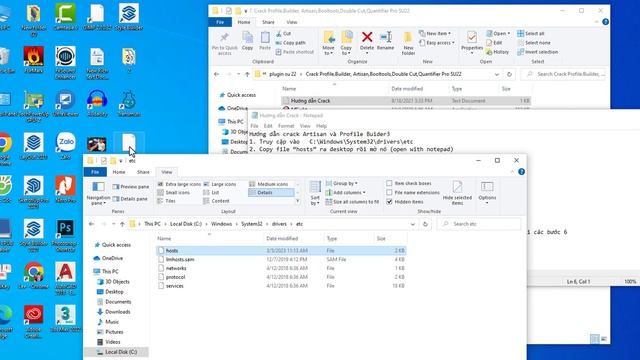Click Rename in the Crack folder window ribbon
Image resolution: width=640 pixels, height=360 pixels.
(x=385, y=41)
